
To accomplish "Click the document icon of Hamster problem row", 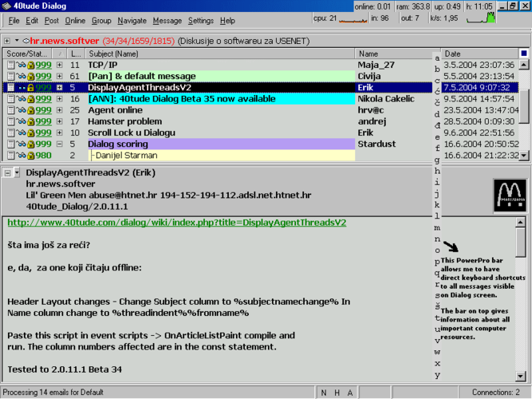I will [11, 121].
